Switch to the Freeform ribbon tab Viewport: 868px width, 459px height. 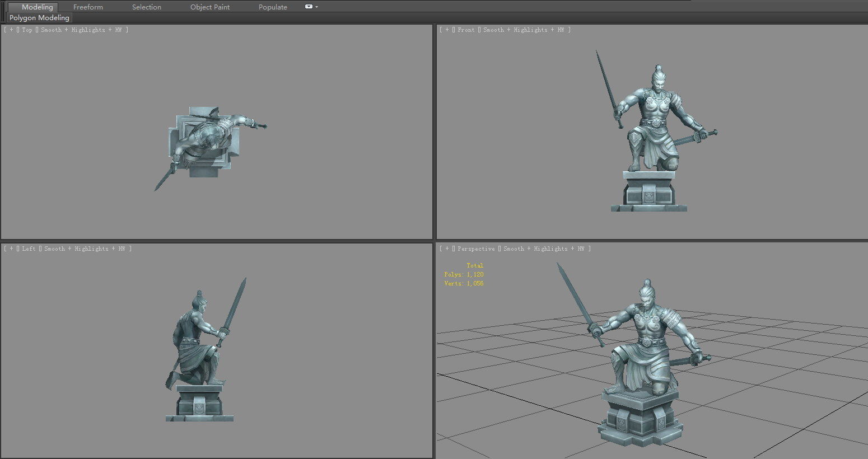click(x=88, y=7)
